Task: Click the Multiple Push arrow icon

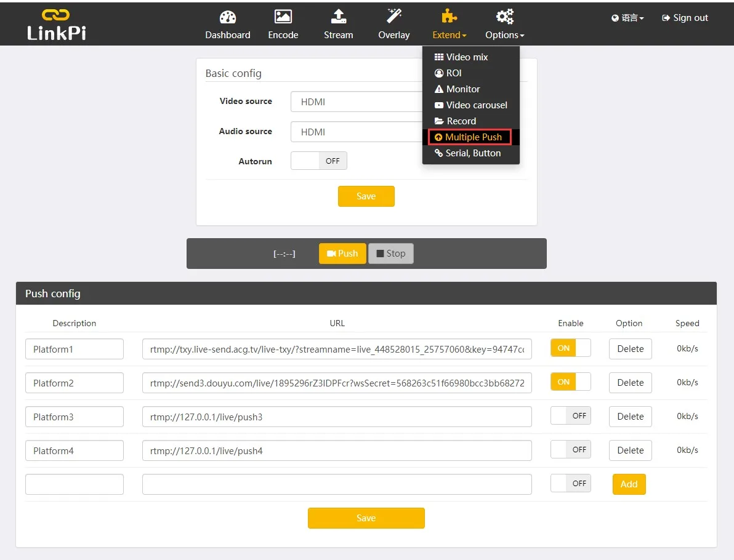Action: coord(438,137)
